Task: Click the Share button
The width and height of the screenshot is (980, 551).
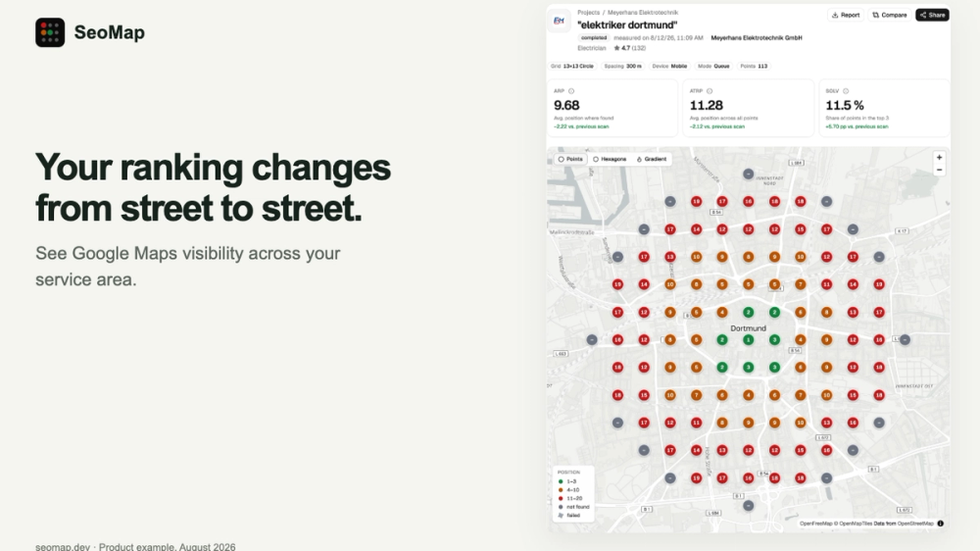Action: (x=933, y=15)
